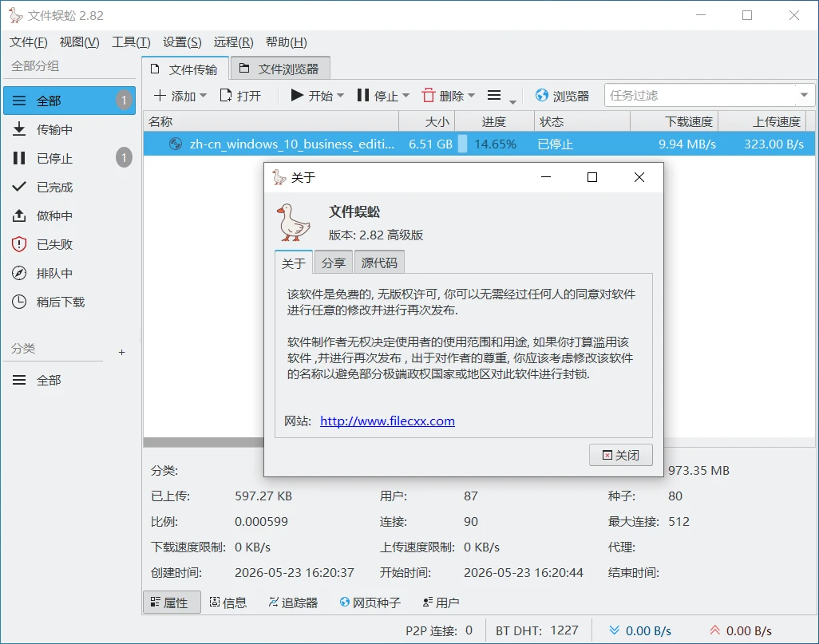Expand the 删除 dropdown arrow
Viewport: 819px width, 644px height.
click(471, 96)
